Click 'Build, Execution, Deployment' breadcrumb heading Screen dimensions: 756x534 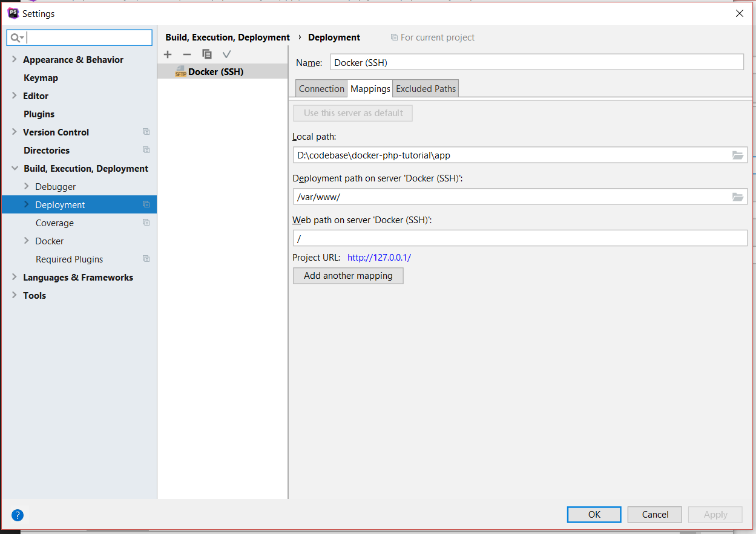click(228, 37)
